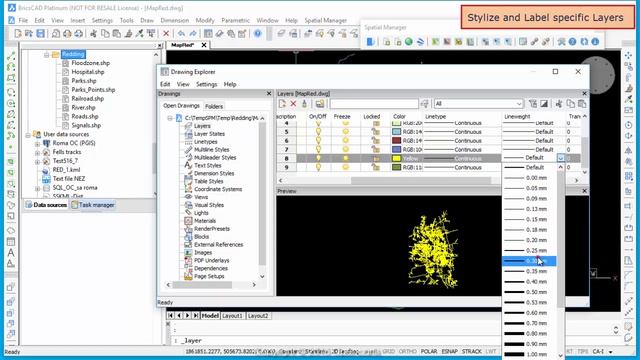
Task: Select 0.50 mm lineweight option
Action: pyautogui.click(x=529, y=292)
